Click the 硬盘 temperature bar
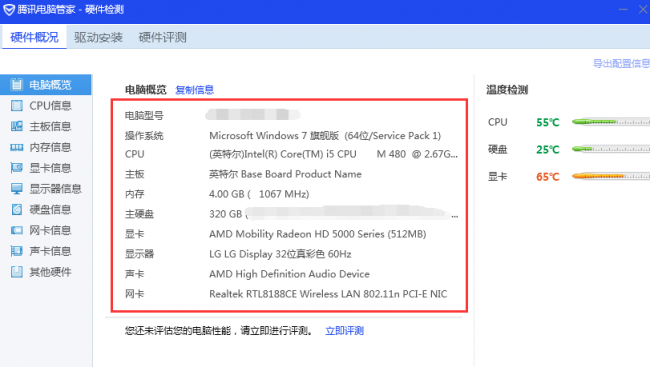Image resolution: width=650 pixels, height=367 pixels. tap(611, 149)
